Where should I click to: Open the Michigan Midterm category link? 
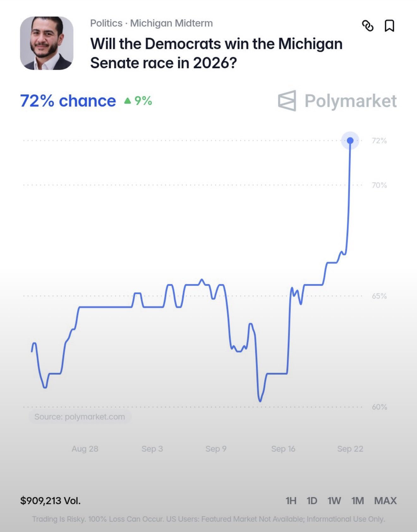point(172,23)
